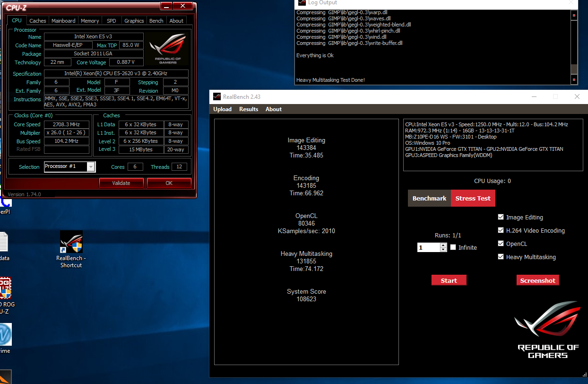This screenshot has height=384, width=588.
Task: Click the CPU-Z close button
Action: coord(182,6)
